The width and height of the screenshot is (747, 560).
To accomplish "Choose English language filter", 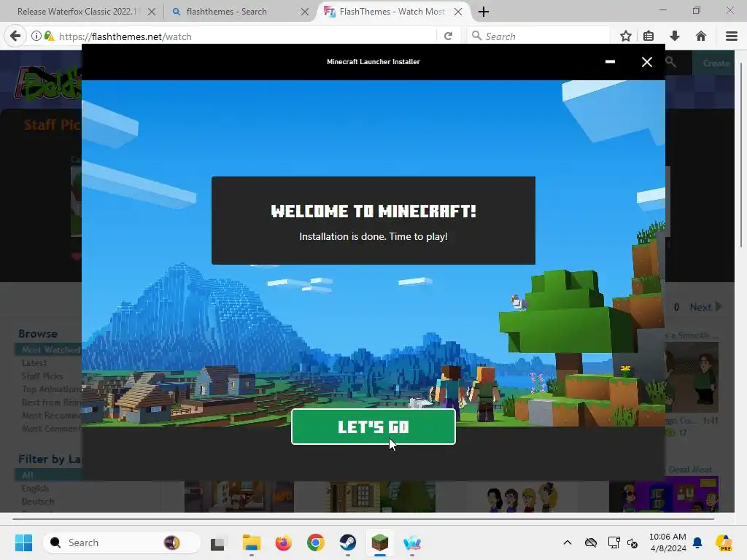I will click(35, 488).
